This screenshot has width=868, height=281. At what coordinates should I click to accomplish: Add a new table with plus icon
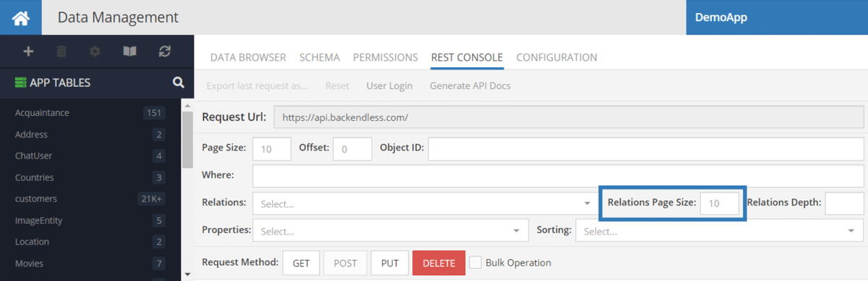[29, 51]
